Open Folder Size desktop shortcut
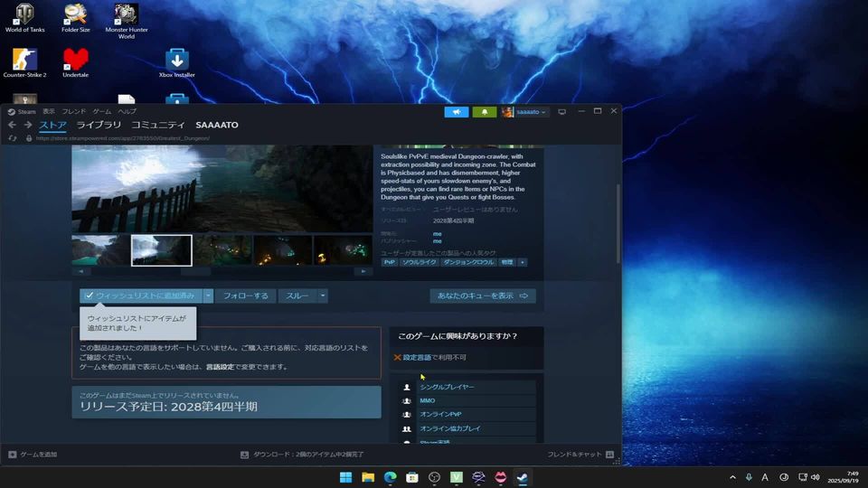 (x=75, y=18)
